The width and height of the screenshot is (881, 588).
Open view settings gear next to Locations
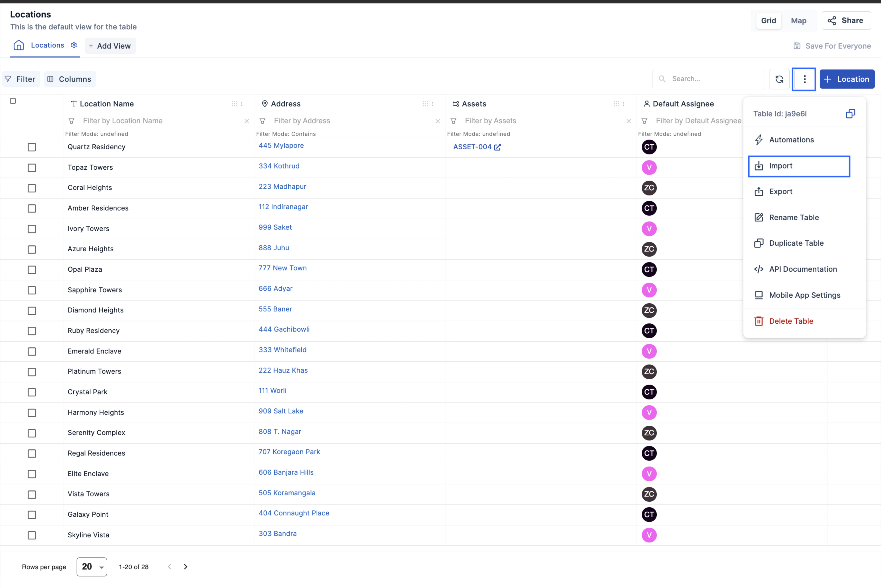(74, 45)
